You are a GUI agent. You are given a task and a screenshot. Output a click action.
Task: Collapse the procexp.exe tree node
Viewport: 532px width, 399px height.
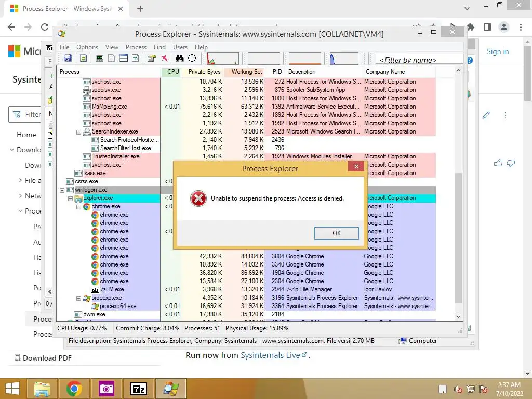point(78,298)
